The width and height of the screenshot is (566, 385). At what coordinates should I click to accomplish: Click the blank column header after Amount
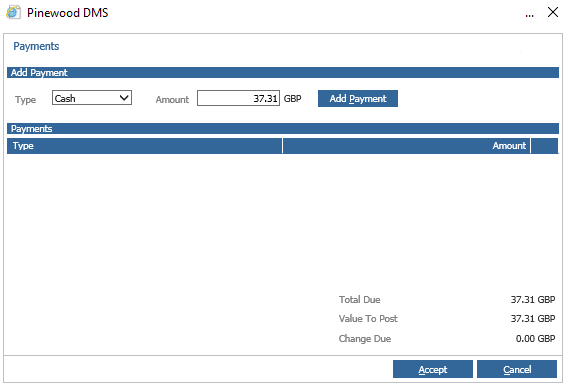tap(544, 146)
